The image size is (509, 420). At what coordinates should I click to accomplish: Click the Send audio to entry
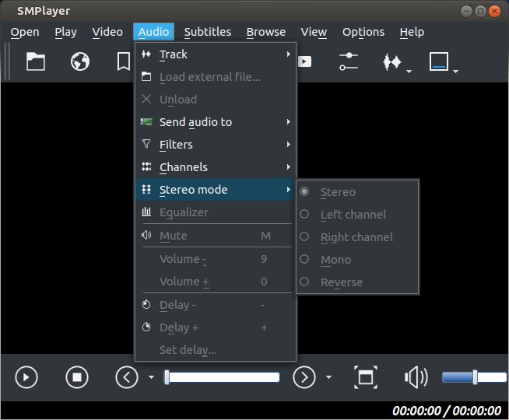pyautogui.click(x=196, y=122)
